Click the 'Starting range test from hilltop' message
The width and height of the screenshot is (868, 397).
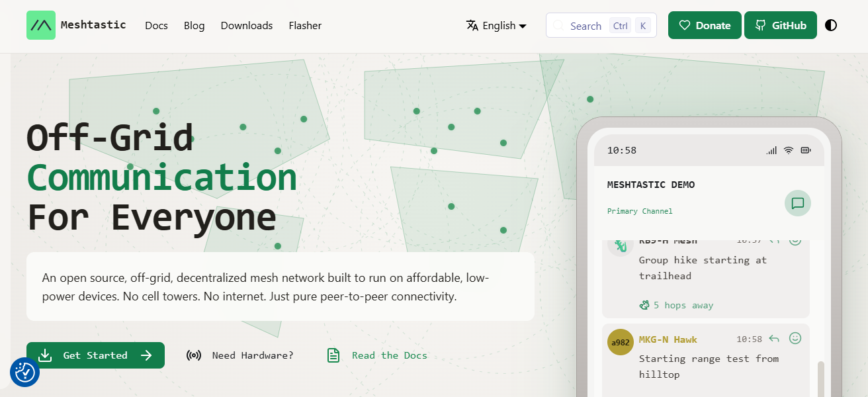[x=709, y=367]
